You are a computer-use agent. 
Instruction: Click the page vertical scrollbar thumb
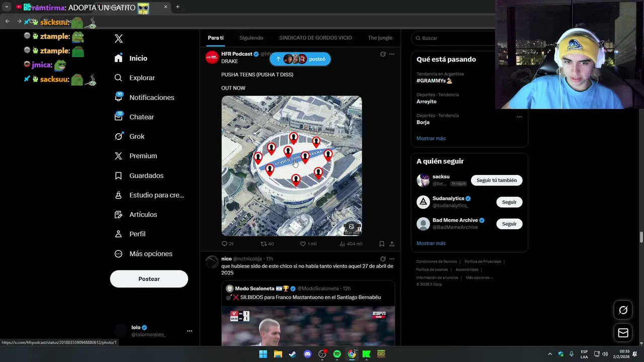pyautogui.click(x=641, y=237)
